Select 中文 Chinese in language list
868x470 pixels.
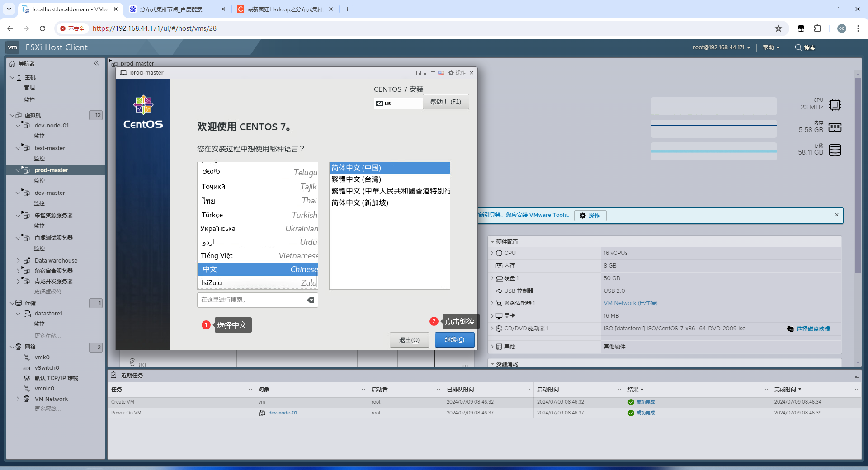click(258, 269)
